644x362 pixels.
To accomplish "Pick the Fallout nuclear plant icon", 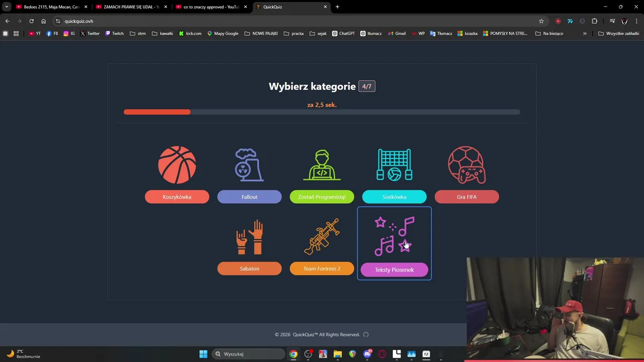I will click(249, 165).
